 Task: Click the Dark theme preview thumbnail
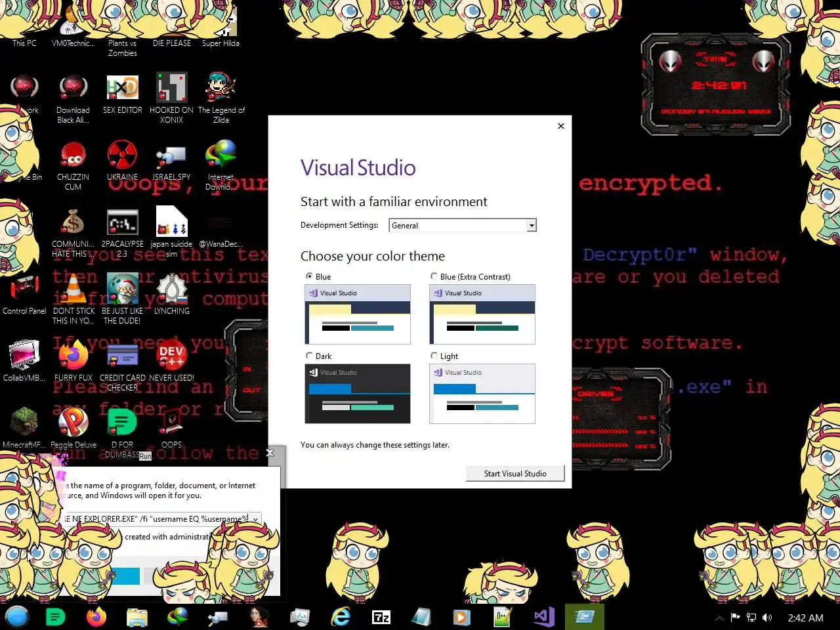(358, 394)
